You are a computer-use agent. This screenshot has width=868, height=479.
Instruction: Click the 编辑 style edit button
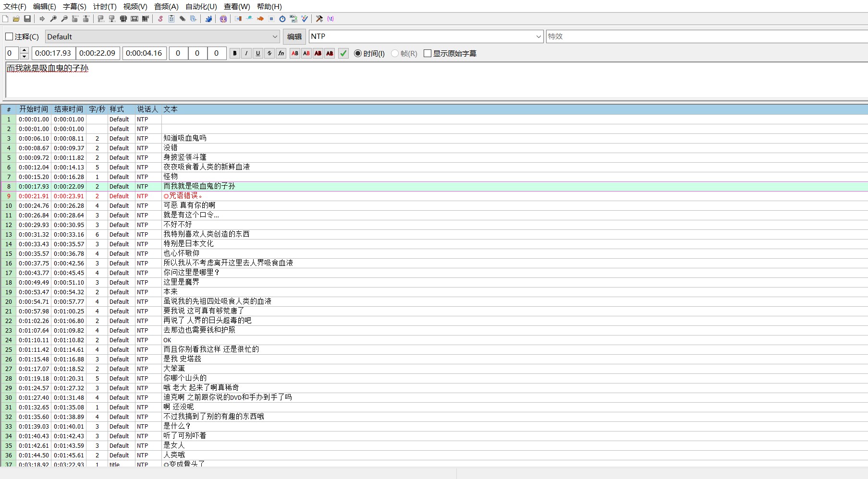click(x=294, y=36)
